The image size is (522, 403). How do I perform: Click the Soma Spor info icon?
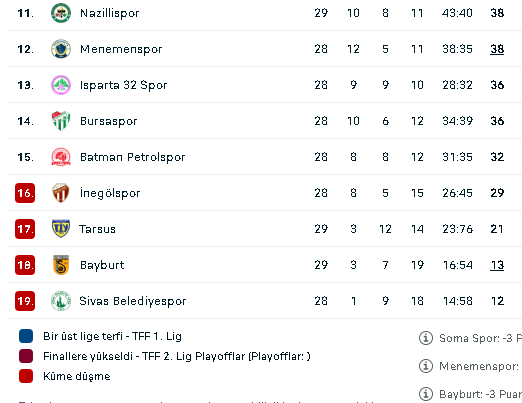click(426, 338)
